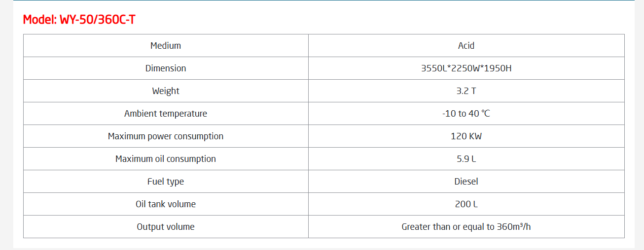The width and height of the screenshot is (644, 250).
Task: Select the Medium label cell
Action: [166, 46]
